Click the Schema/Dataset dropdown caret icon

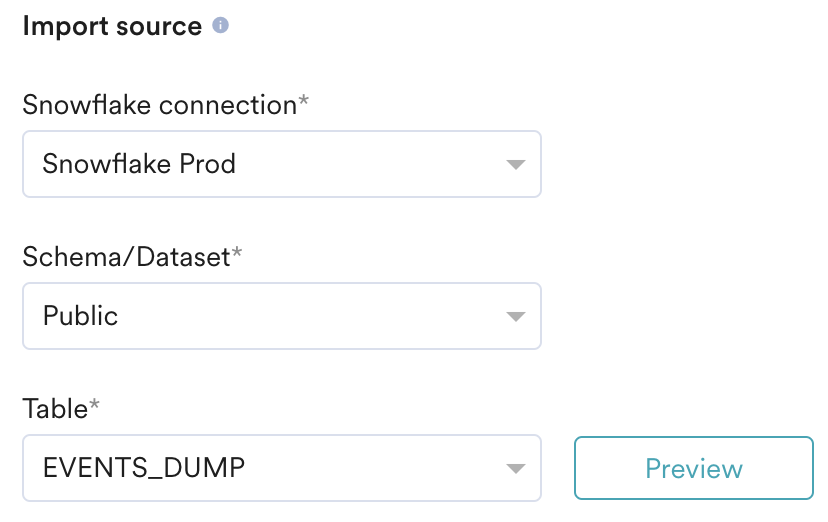[515, 317]
